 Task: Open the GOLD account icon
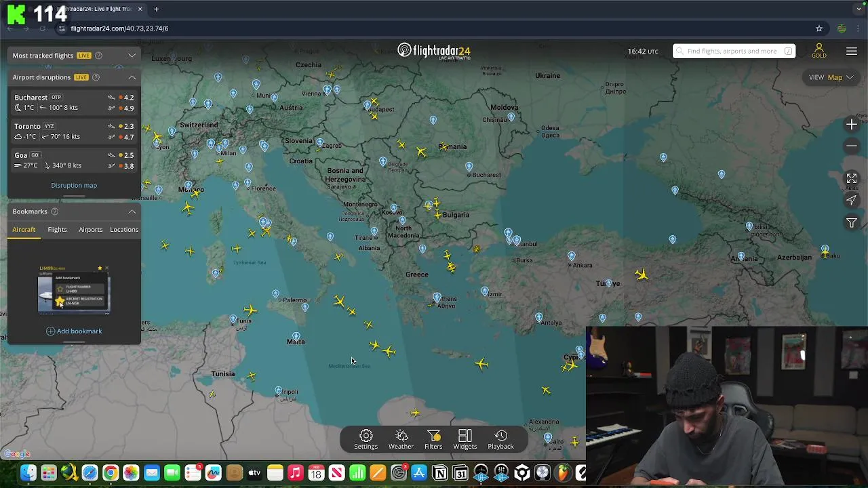coord(818,52)
